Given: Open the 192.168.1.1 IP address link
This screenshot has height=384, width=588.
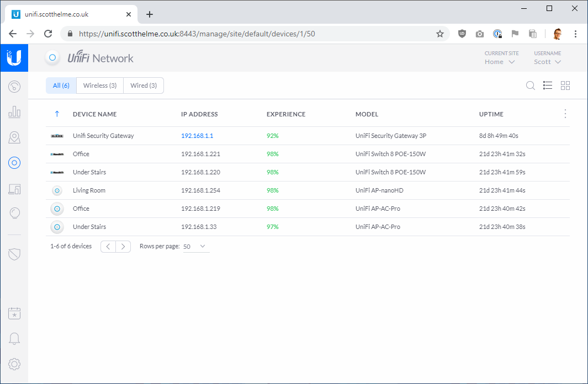Looking at the screenshot, I should (x=197, y=136).
